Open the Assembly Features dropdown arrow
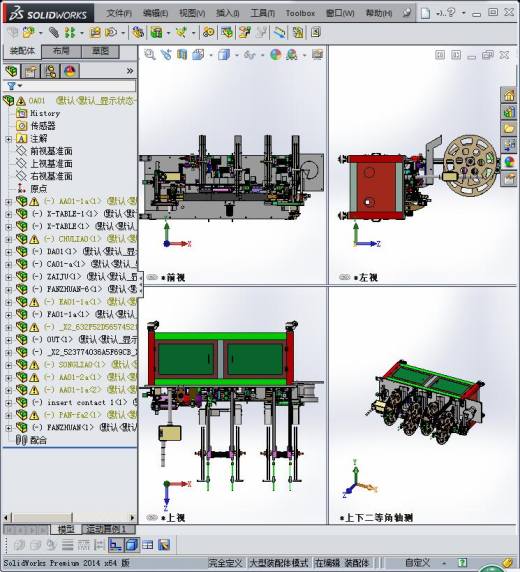This screenshot has height=572, width=520. [168, 33]
